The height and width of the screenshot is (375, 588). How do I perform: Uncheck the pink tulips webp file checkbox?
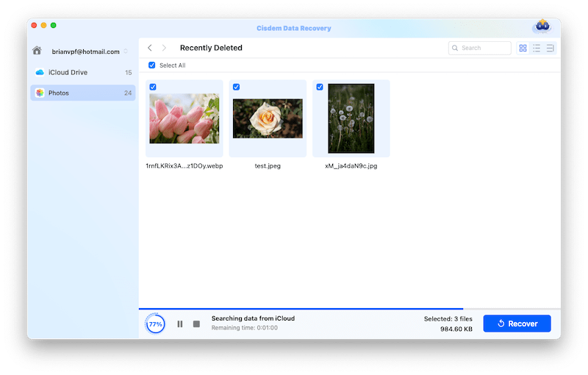click(153, 87)
